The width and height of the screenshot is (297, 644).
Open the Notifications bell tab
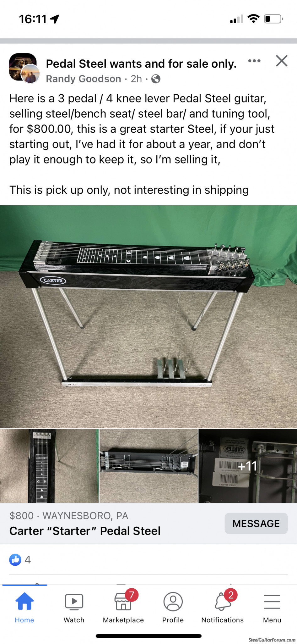click(x=222, y=606)
